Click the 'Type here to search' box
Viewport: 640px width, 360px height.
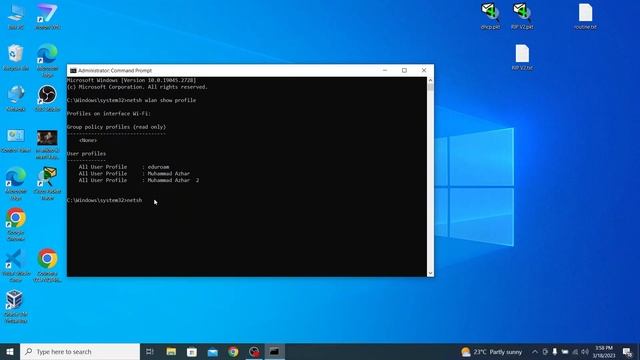tap(80, 351)
